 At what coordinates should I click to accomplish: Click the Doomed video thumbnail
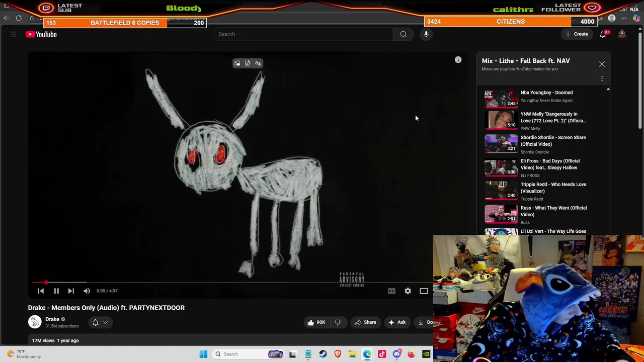pyautogui.click(x=501, y=99)
